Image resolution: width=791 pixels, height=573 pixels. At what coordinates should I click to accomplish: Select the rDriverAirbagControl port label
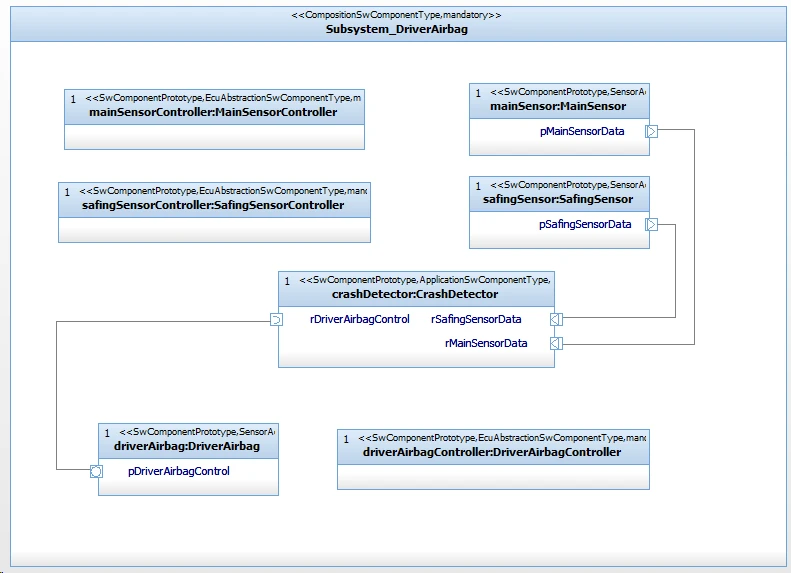pyautogui.click(x=360, y=320)
